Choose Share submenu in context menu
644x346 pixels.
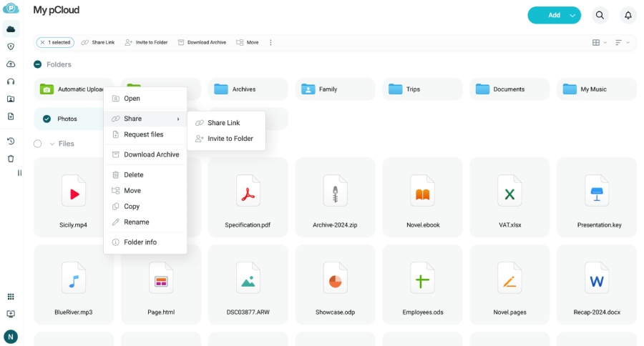coord(145,119)
